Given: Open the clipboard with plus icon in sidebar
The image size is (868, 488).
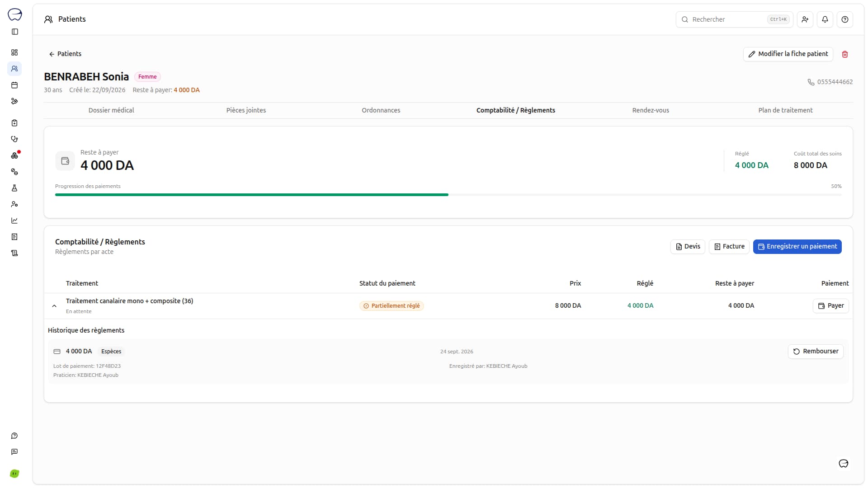Looking at the screenshot, I should [x=14, y=123].
